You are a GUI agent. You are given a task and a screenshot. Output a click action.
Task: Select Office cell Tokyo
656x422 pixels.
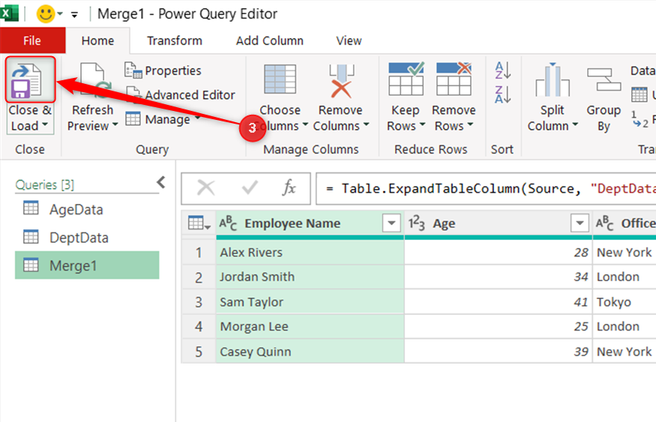click(x=625, y=302)
